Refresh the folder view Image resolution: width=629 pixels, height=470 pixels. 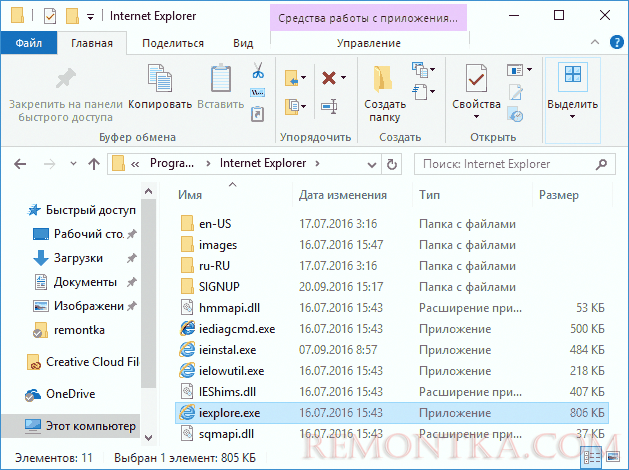[x=392, y=164]
